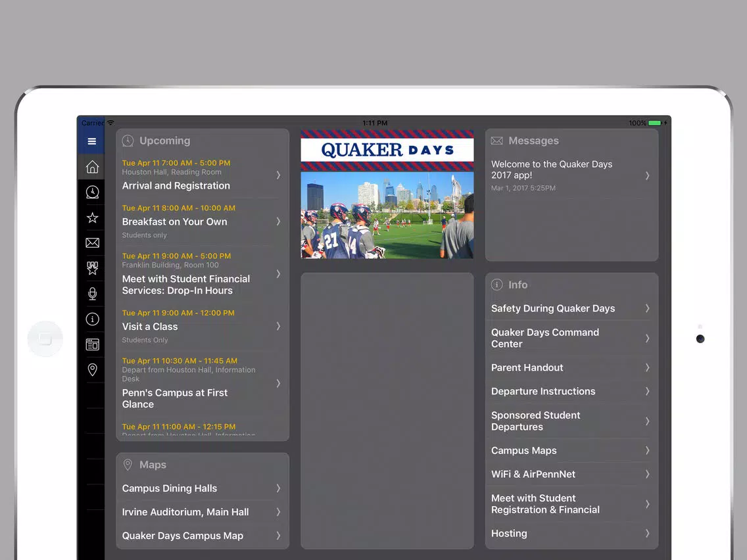Select 'Tue Apr 11 8:00 AM - 10:00 AM' text

tap(179, 208)
